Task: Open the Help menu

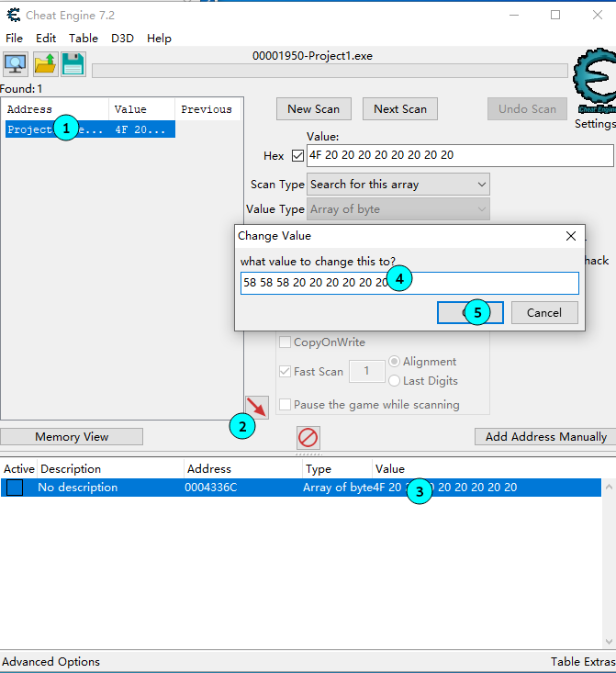Action: click(159, 39)
